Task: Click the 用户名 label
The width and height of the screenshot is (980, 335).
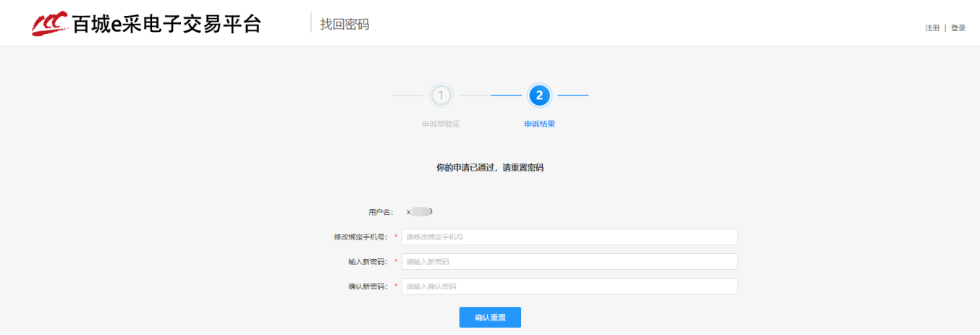Action: point(381,212)
